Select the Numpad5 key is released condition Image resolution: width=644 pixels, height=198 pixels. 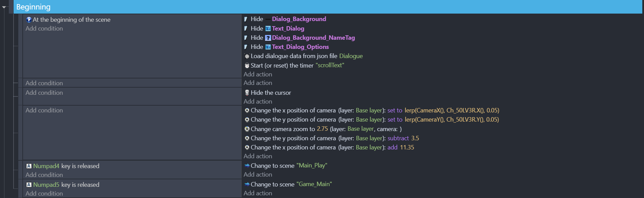63,185
